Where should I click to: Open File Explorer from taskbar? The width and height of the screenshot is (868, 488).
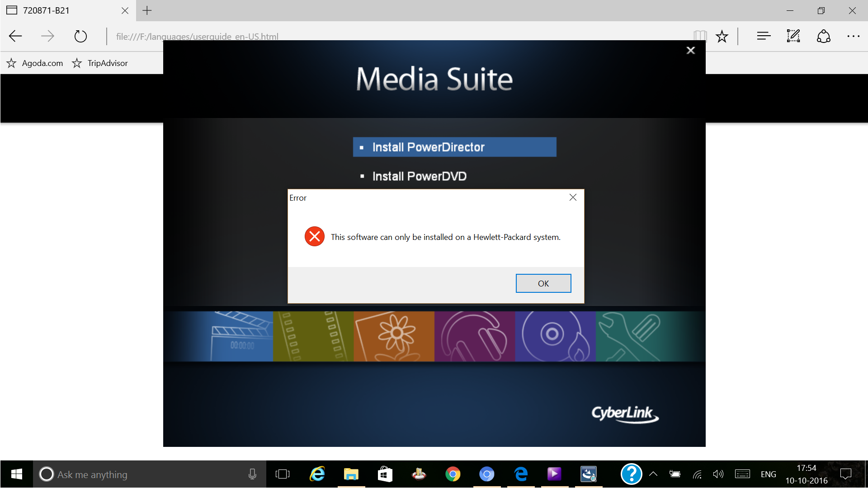351,474
